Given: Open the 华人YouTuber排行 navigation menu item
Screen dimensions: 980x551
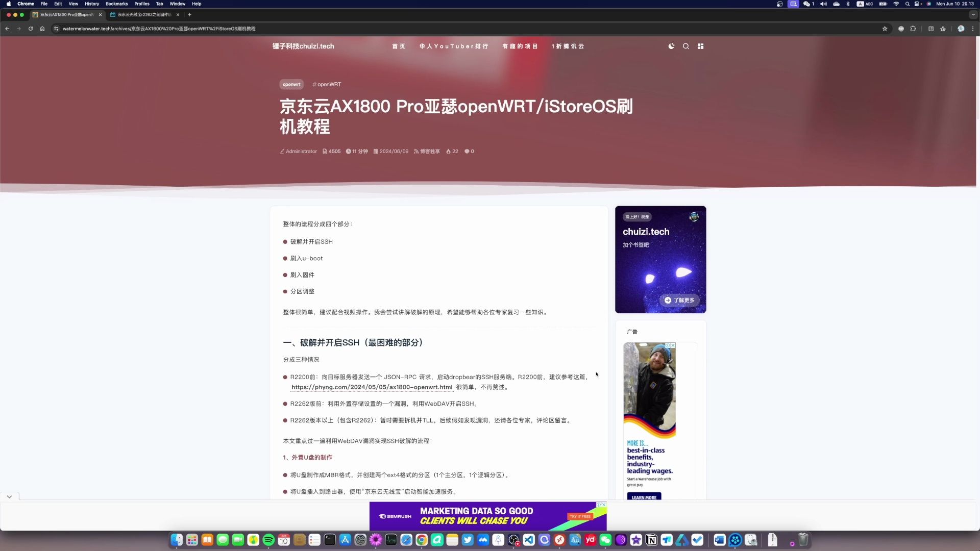Looking at the screenshot, I should (x=453, y=46).
